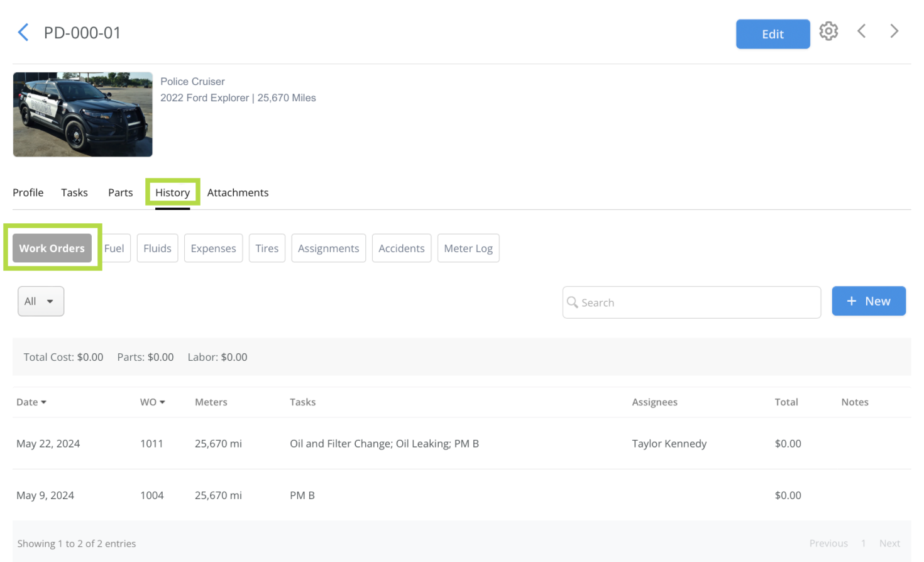Open the Meter Log history

[x=468, y=248]
